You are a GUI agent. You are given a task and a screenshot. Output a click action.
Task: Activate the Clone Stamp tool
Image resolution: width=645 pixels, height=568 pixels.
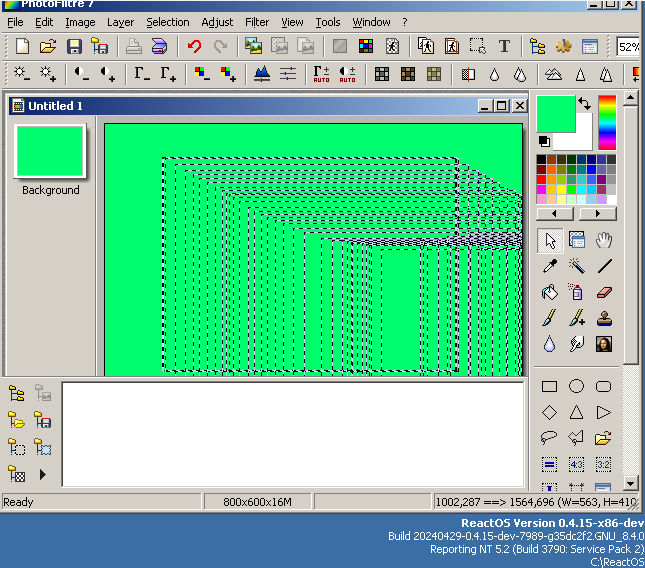tap(604, 318)
